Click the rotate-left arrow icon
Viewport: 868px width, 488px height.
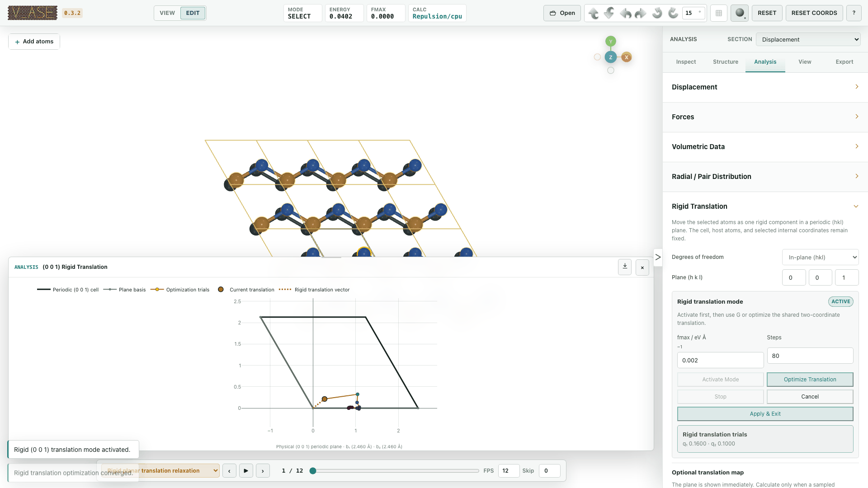click(625, 13)
